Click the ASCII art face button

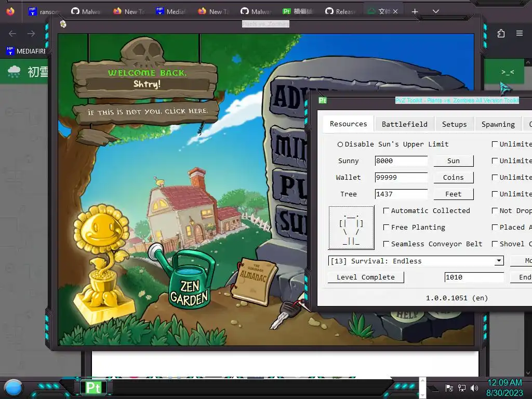point(351,228)
